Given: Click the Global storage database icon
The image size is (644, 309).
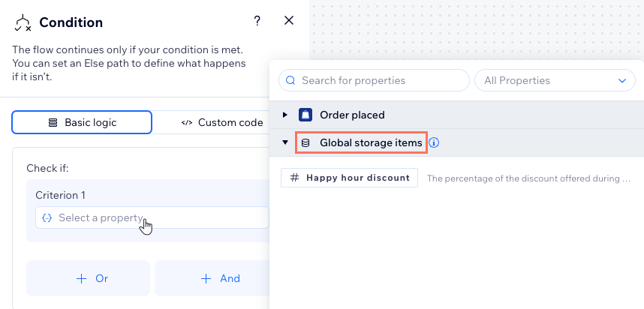Looking at the screenshot, I should coord(305,142).
